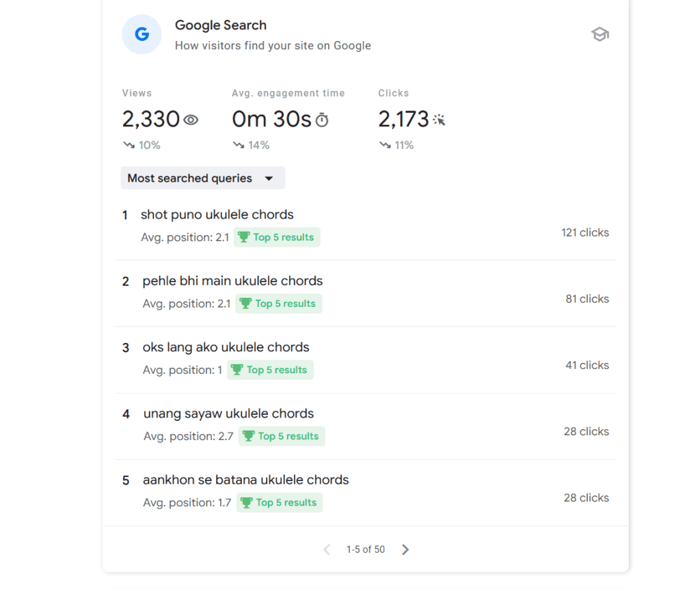Click trophy icon for aankhon se batana query

[x=246, y=502]
